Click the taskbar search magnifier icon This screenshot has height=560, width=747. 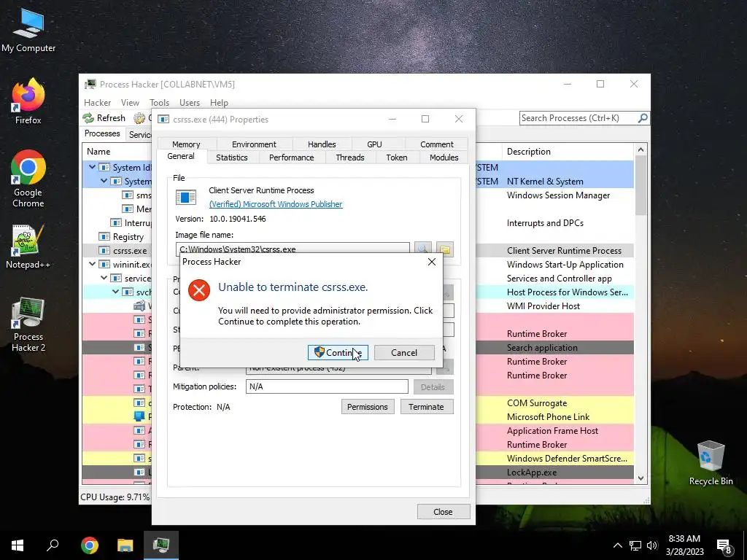click(53, 545)
